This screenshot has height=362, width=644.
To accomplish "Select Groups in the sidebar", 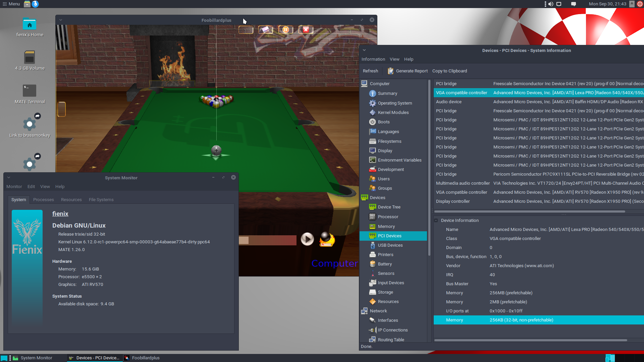I will coord(385,188).
